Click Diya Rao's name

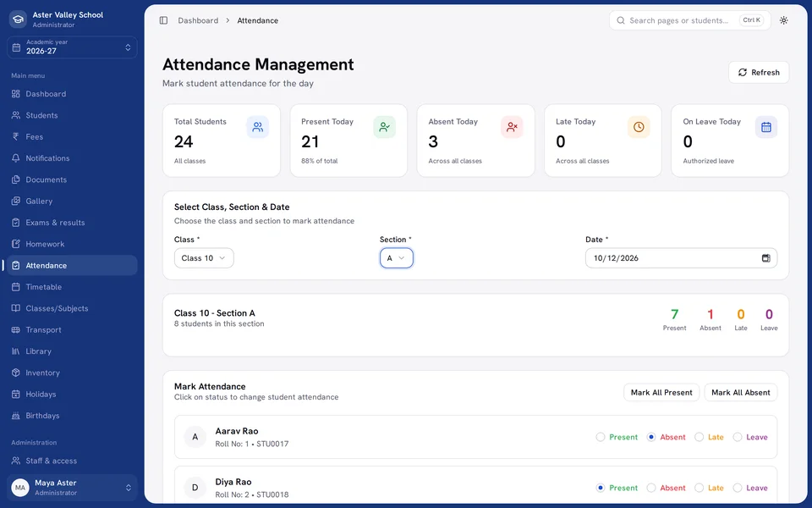(233, 482)
